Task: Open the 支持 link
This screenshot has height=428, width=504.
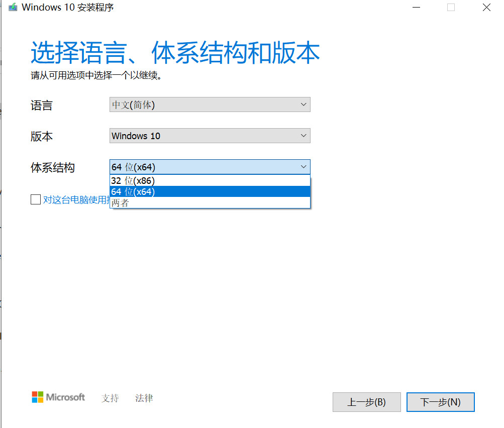Action: point(110,398)
